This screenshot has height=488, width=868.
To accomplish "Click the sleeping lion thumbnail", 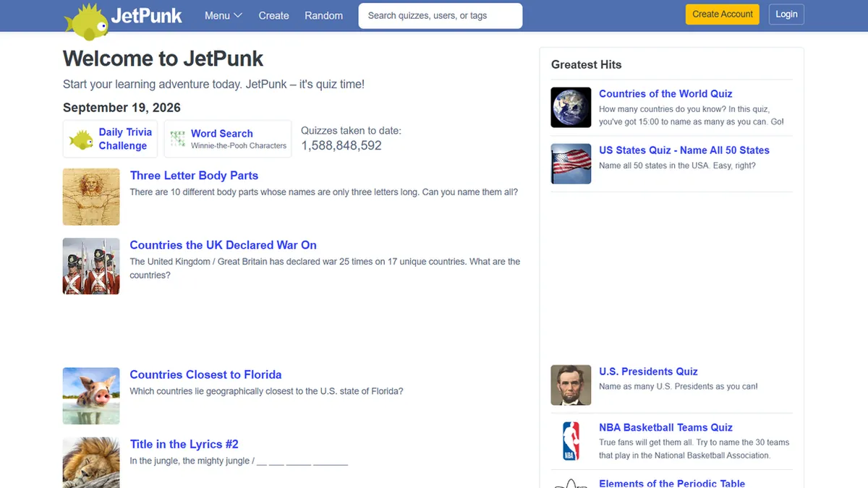I will click(x=91, y=463).
